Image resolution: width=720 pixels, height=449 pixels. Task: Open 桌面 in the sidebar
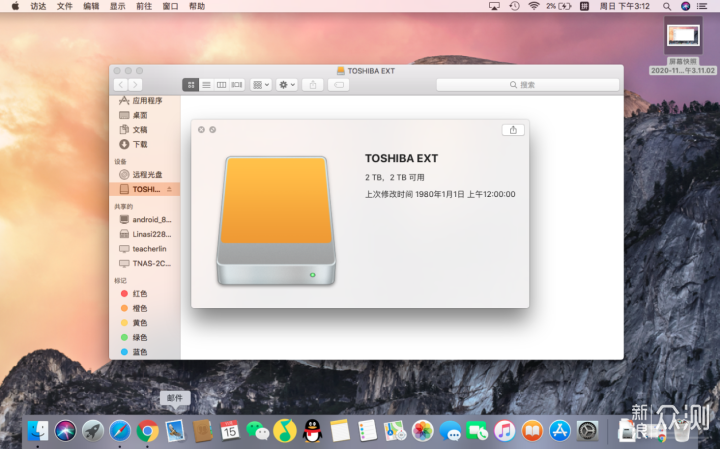[145, 115]
